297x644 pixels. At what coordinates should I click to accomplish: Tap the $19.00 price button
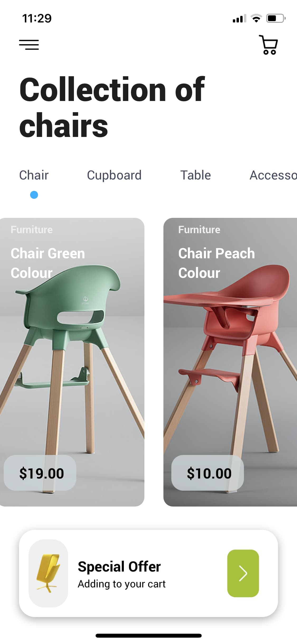tap(40, 473)
